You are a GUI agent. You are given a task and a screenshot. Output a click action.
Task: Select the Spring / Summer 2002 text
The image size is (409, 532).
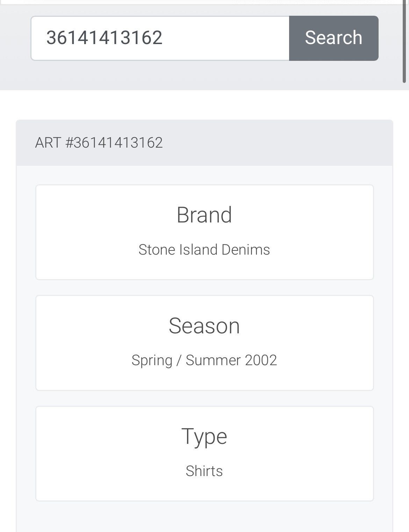(x=204, y=361)
